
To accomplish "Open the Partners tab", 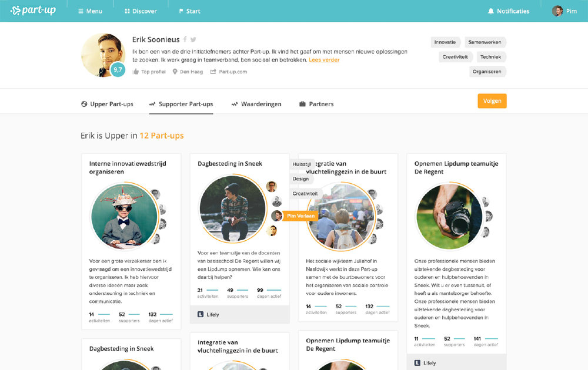I will tap(316, 104).
